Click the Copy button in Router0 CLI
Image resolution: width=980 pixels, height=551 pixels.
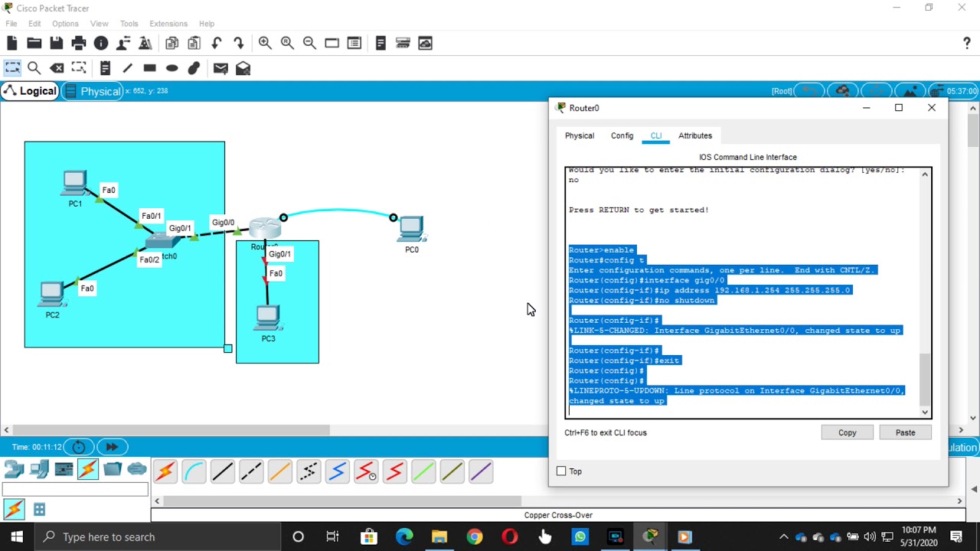point(847,432)
